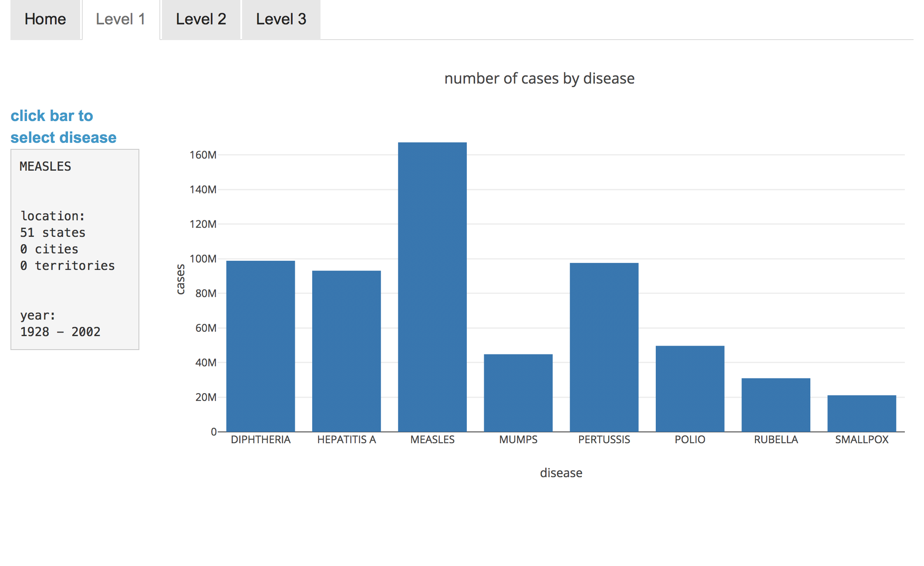The image size is (924, 566).
Task: Click the 'disease' x-axis title
Action: (x=561, y=473)
